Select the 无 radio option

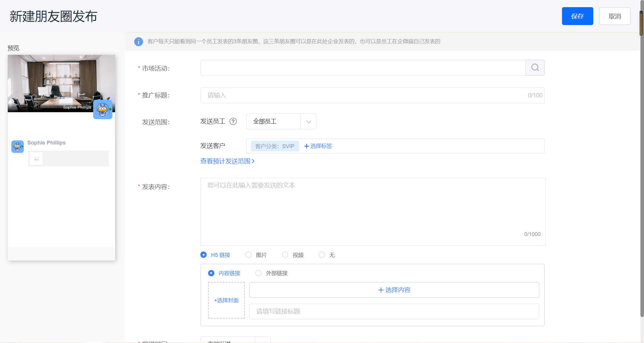tap(322, 255)
